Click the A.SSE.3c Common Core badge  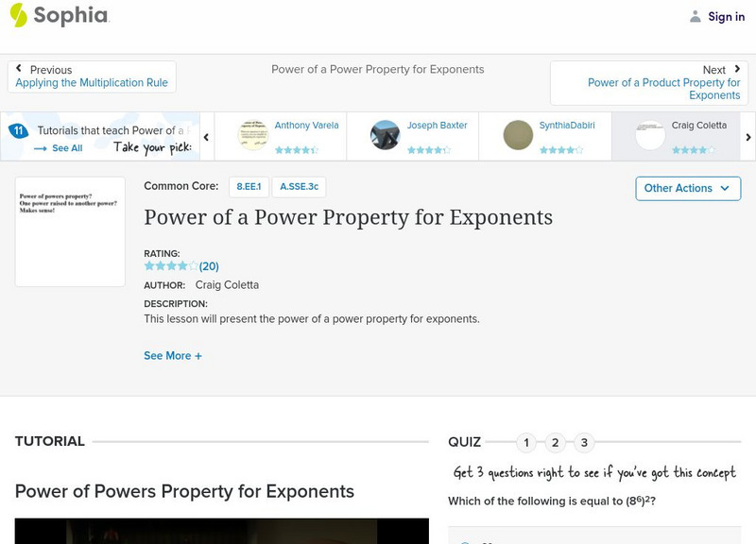298,186
